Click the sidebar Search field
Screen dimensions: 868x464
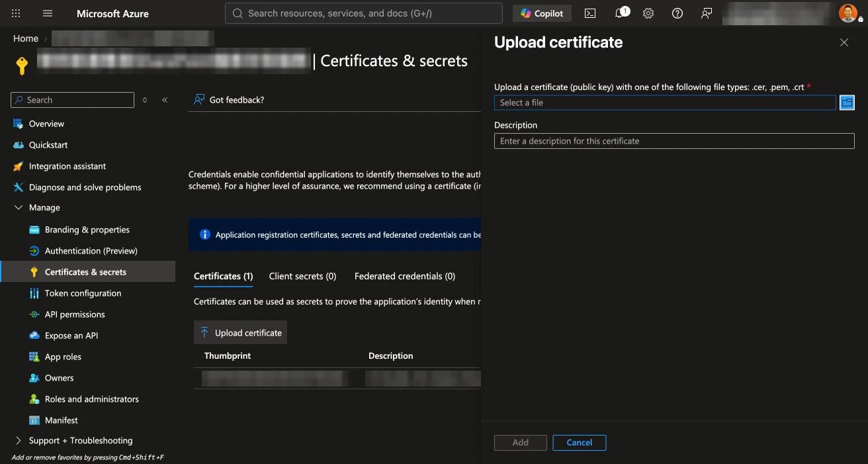coord(73,100)
